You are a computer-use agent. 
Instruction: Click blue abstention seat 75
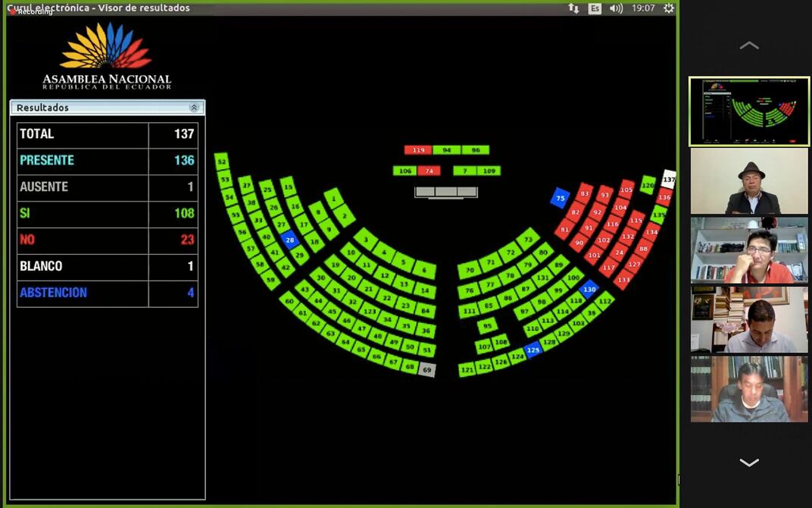(560, 198)
